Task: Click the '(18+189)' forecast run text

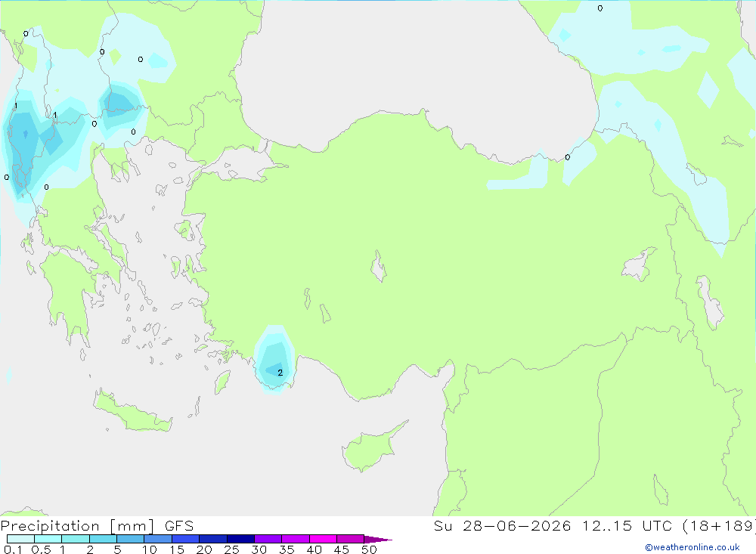Action: click(720, 526)
